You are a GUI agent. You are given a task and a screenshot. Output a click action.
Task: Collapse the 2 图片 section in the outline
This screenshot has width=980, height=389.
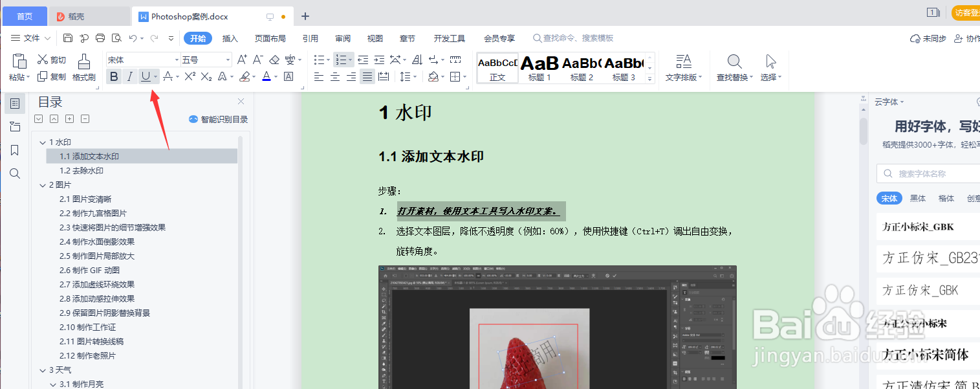[42, 184]
